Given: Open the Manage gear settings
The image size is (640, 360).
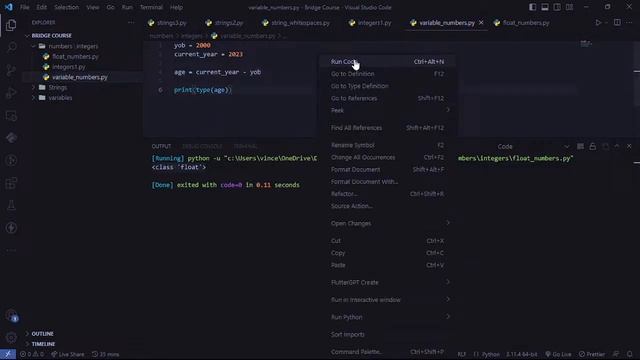Looking at the screenshot, I should (11, 337).
